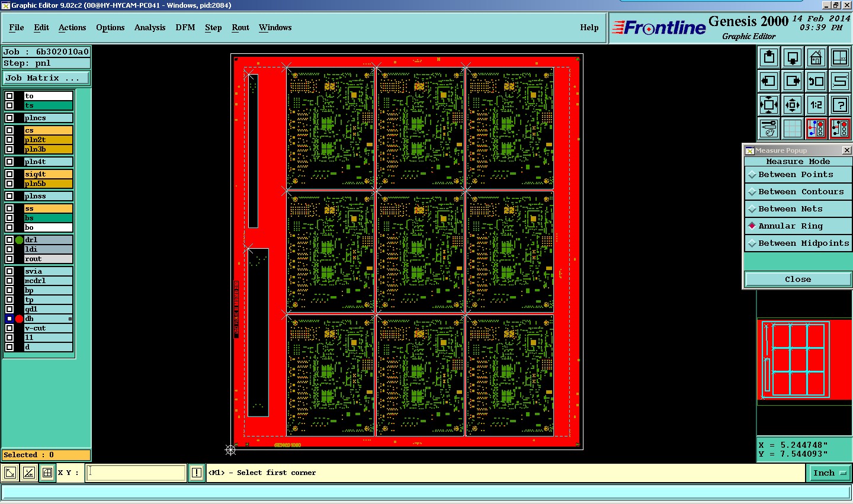
Task: Click the colored net traffic-light icon
Action: coord(816,129)
